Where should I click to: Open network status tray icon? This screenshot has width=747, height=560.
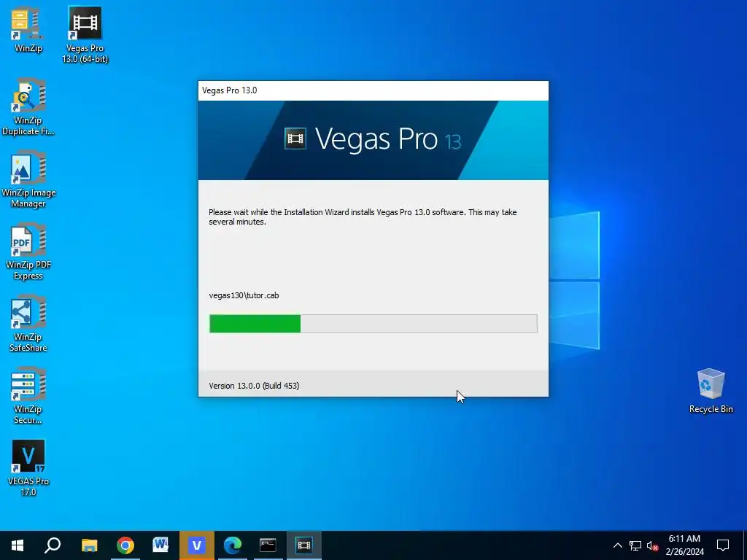point(635,545)
